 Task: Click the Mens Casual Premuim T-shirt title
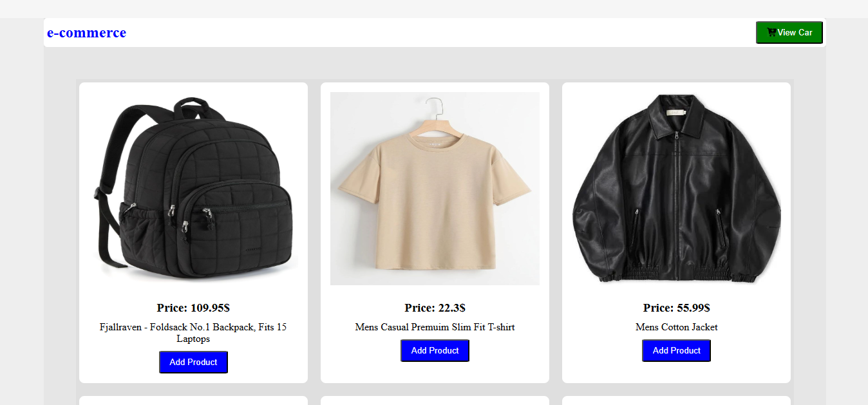(435, 327)
